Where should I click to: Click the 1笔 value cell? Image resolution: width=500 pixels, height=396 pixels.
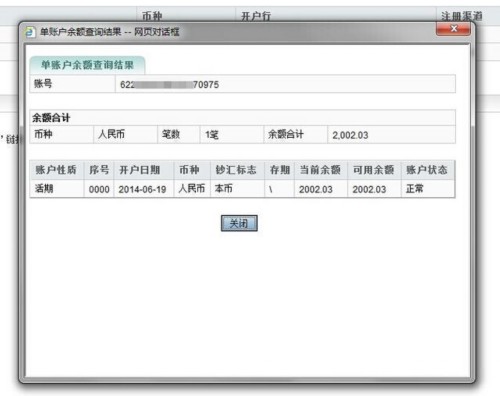pyautogui.click(x=232, y=134)
